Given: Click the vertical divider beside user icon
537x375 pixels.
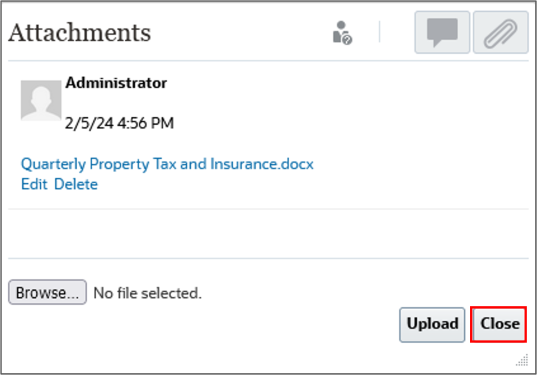Looking at the screenshot, I should pos(379,32).
